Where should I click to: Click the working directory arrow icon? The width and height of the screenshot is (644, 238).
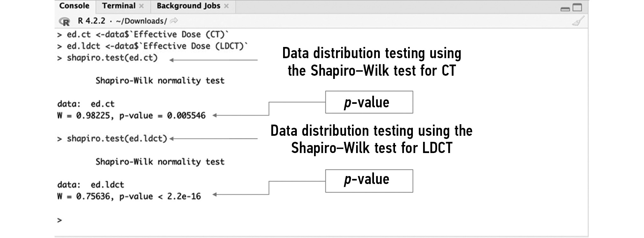click(x=174, y=21)
